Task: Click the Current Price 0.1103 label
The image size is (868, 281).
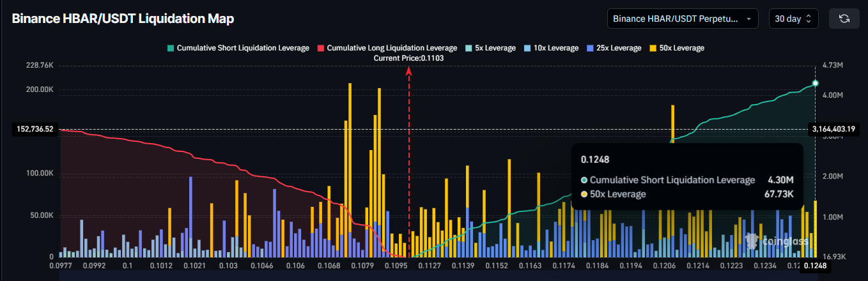Action: point(409,58)
